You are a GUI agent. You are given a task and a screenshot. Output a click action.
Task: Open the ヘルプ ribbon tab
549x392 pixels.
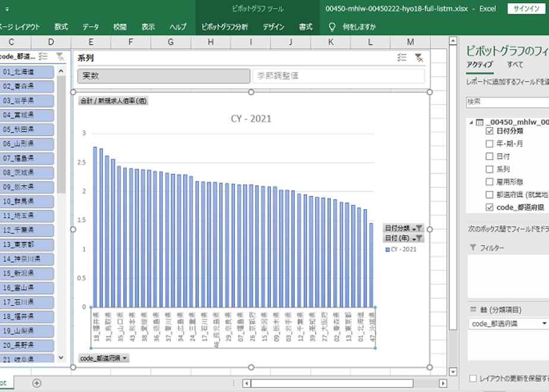pyautogui.click(x=178, y=27)
